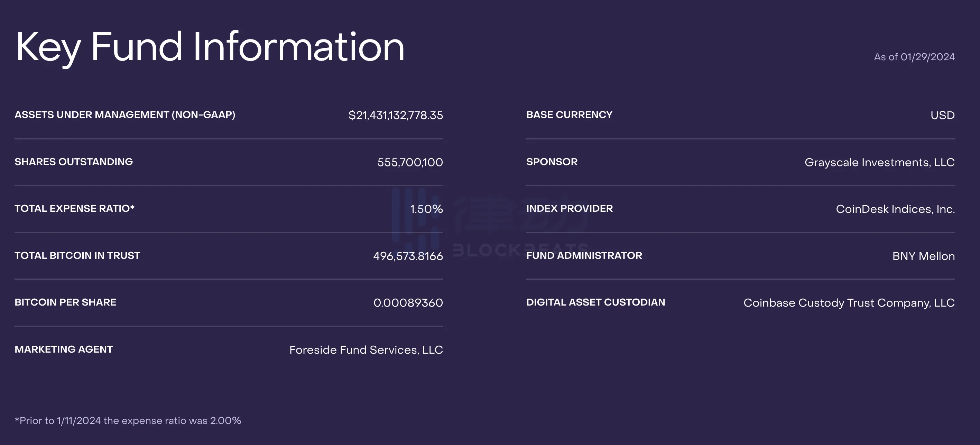The height and width of the screenshot is (445, 980).
Task: Click the Foreside Fund Services, LLC text
Action: [366, 350]
